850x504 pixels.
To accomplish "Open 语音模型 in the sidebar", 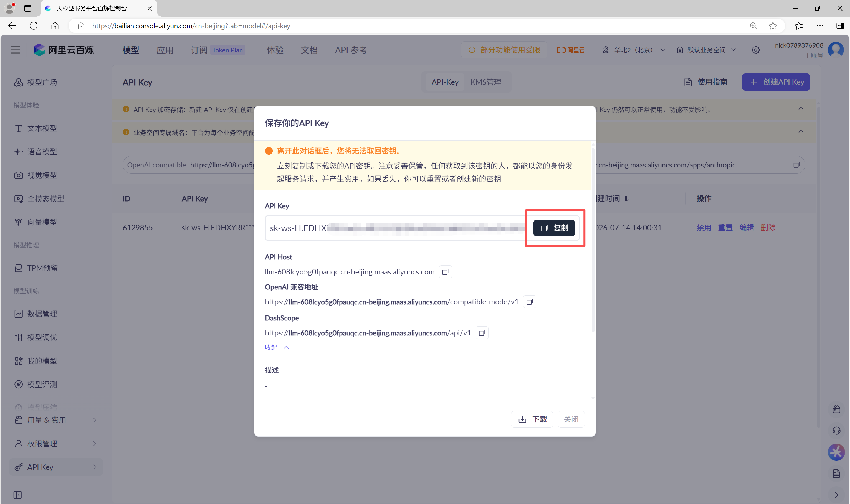I will [x=35, y=151].
